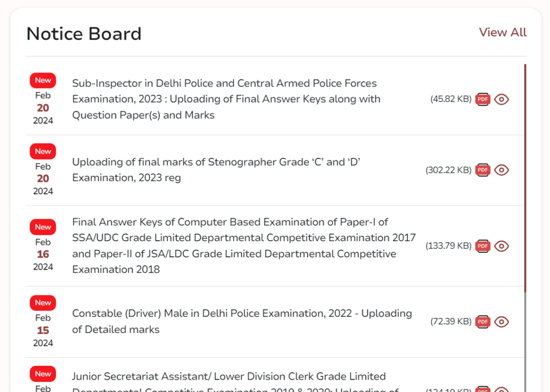Preview Junior Secretariat Assistant notice with eye icon
550x392 pixels.
click(x=501, y=389)
